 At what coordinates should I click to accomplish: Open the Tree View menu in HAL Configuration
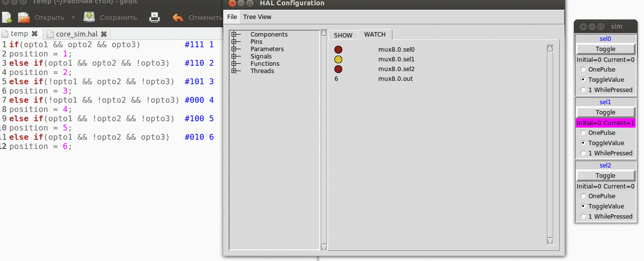tap(257, 17)
